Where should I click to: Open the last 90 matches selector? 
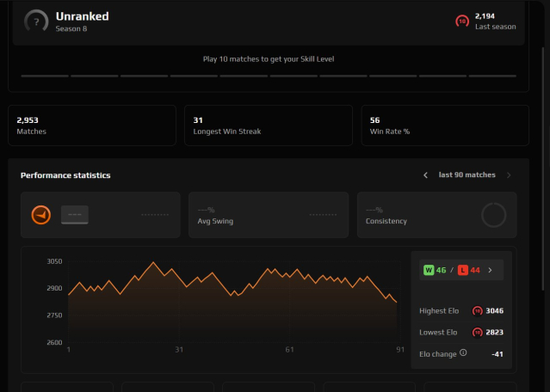[x=467, y=175]
